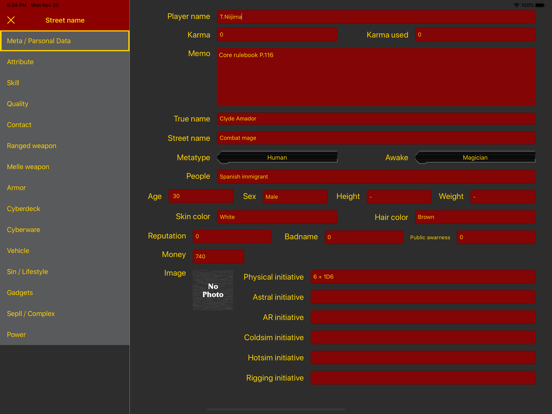Focus the Hotsim initiative field

tap(423, 358)
